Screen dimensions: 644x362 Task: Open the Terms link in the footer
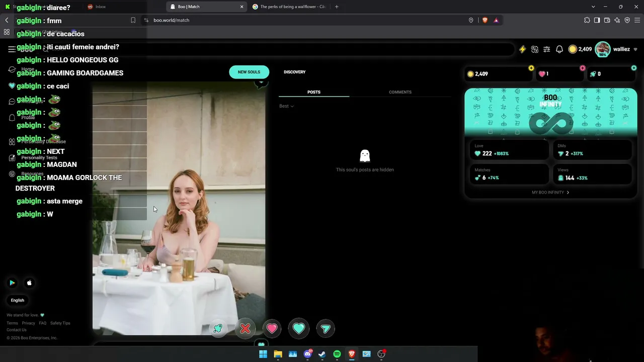12,323
